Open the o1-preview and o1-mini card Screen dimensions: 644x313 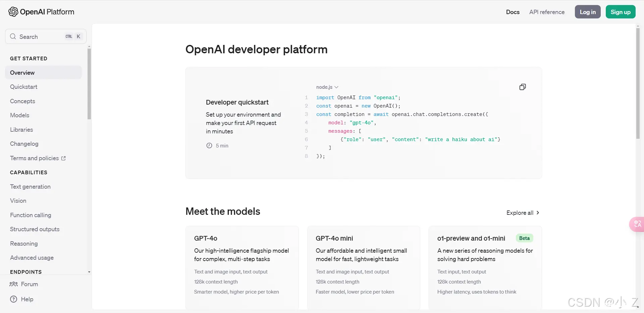(485, 268)
